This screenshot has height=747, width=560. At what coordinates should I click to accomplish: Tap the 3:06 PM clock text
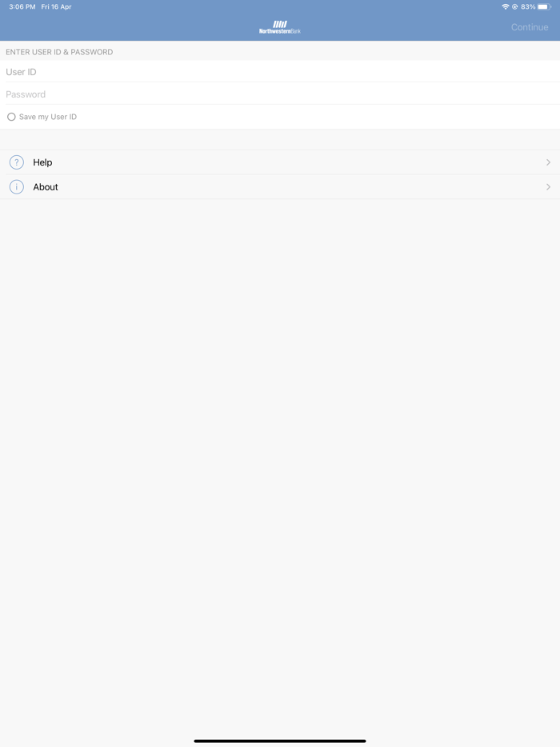22,6
